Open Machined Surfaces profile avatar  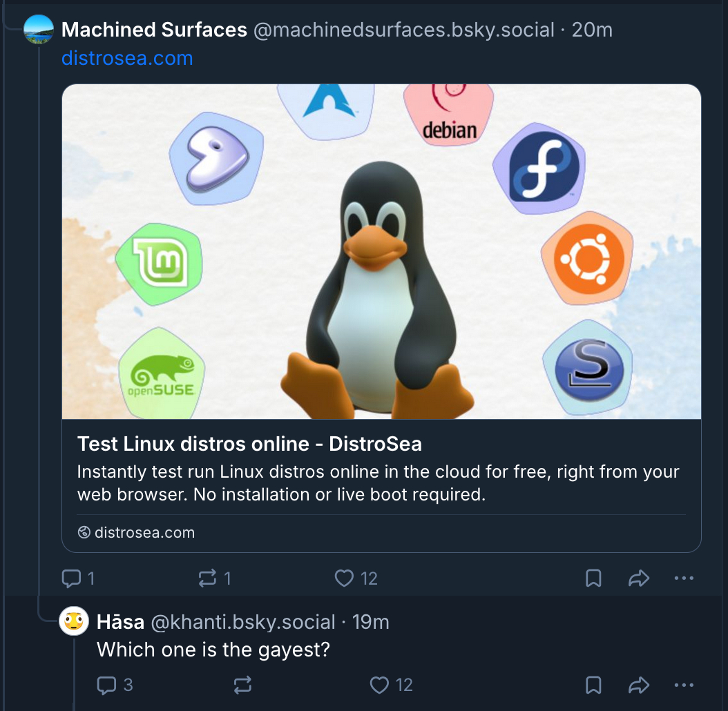[39, 30]
